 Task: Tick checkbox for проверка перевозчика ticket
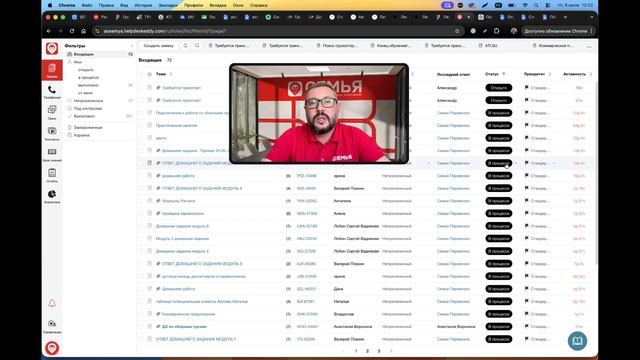coord(141,213)
